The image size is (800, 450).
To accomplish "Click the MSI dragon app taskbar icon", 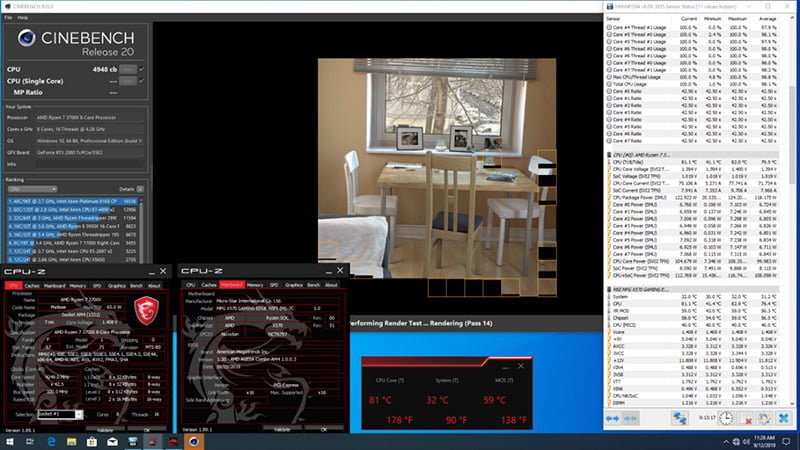I will (x=173, y=442).
